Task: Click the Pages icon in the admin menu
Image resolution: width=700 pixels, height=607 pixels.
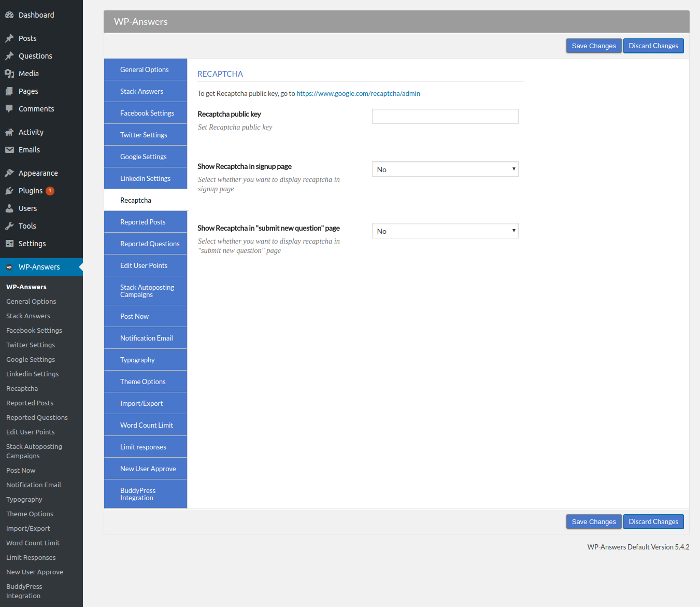Action: coord(9,91)
